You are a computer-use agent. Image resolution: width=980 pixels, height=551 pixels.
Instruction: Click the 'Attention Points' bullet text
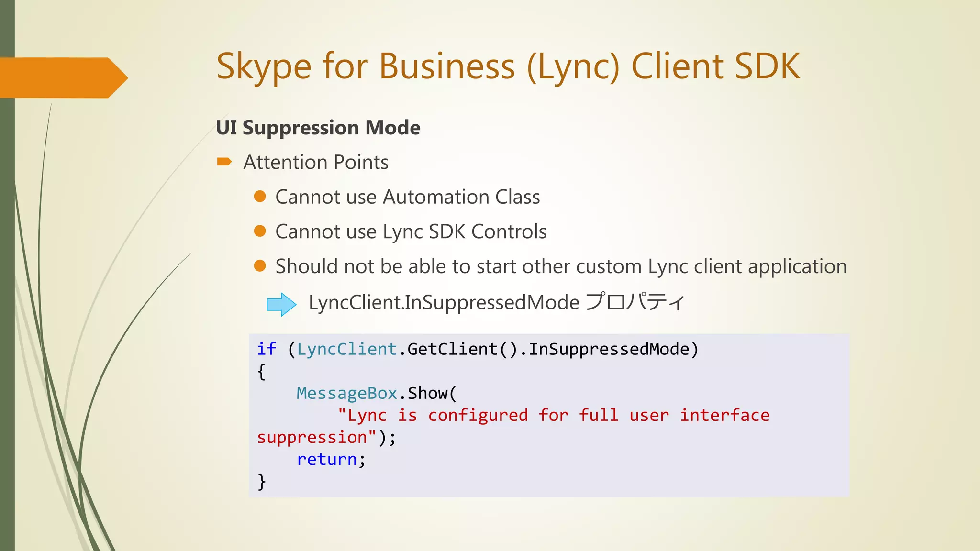click(316, 162)
